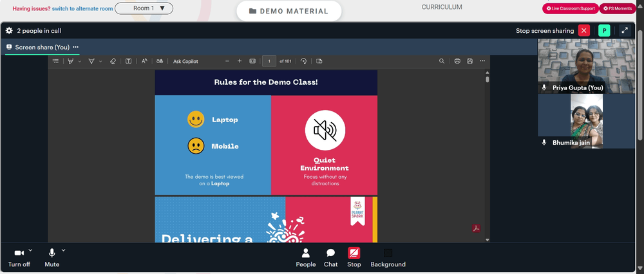Toggle fullscreen with expand arrows icon
644x274 pixels.
pyautogui.click(x=625, y=31)
